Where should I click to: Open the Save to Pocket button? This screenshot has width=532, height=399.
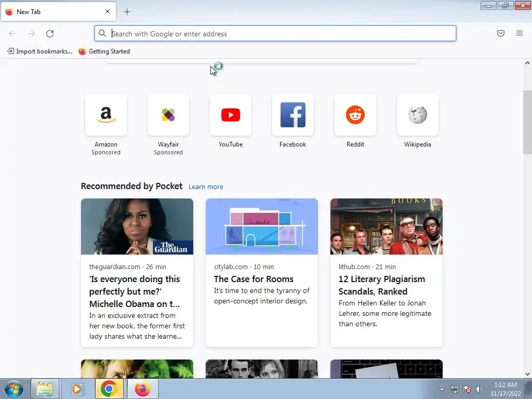501,33
